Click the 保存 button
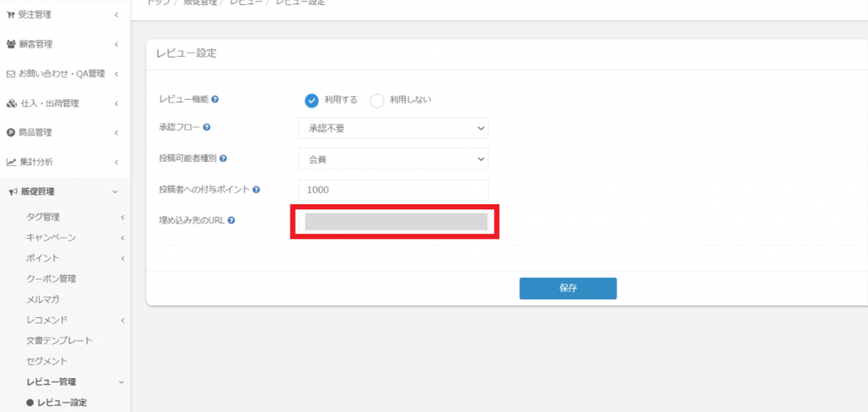The height and width of the screenshot is (412, 868). point(567,288)
